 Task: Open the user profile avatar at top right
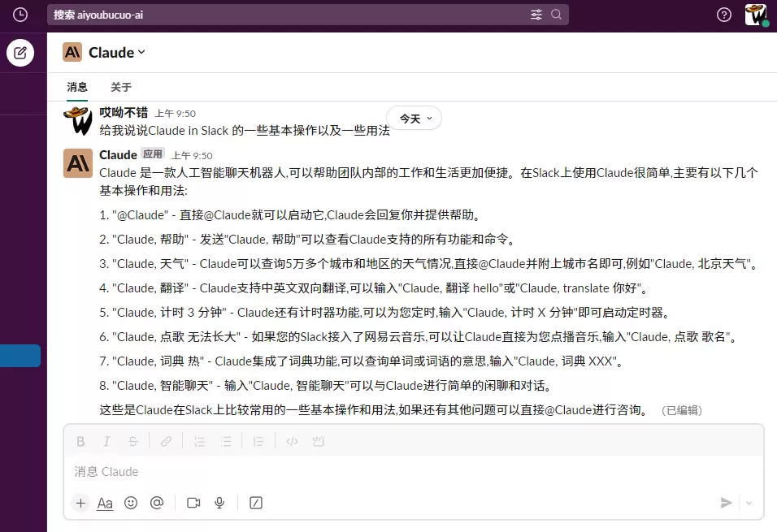tap(756, 15)
